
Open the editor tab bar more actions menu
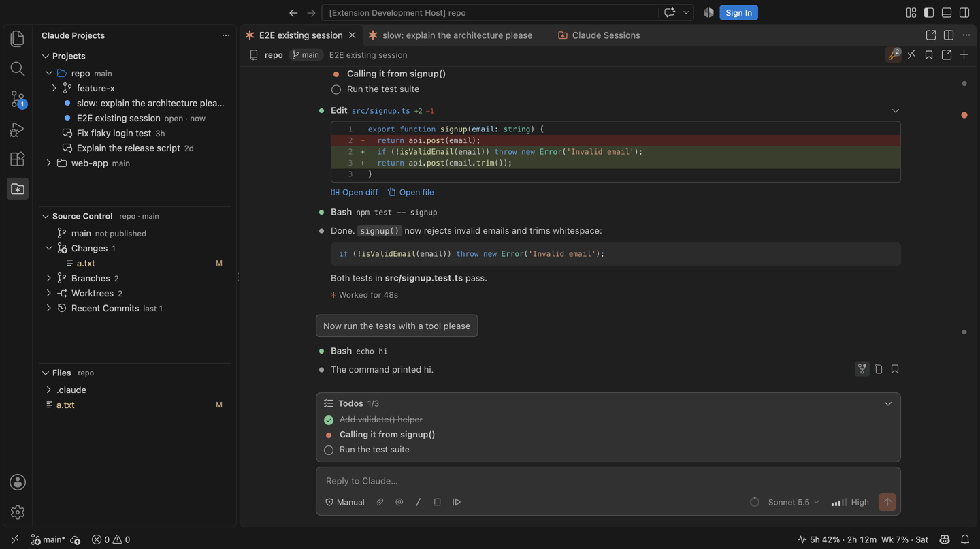pyautogui.click(x=966, y=35)
